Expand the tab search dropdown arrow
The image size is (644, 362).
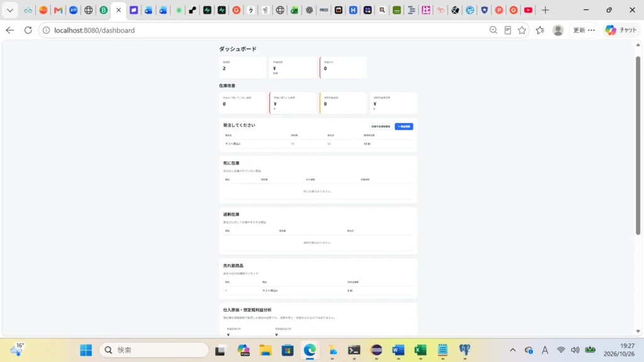click(x=10, y=10)
